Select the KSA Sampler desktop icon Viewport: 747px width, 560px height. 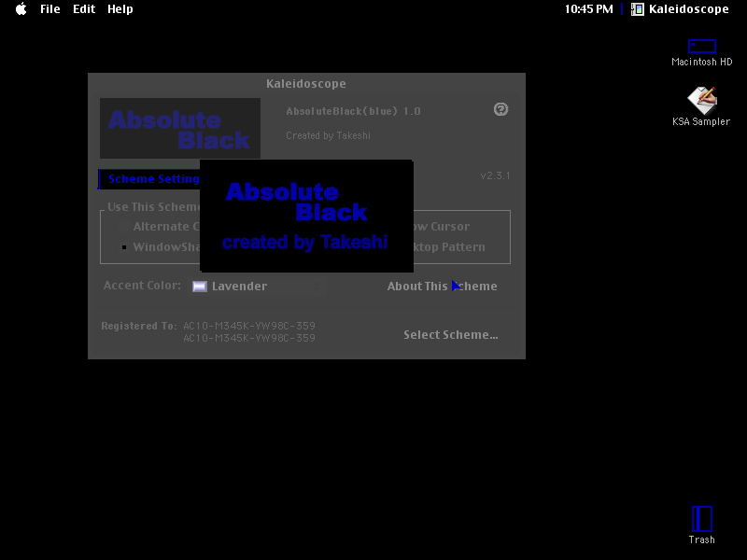pyautogui.click(x=702, y=100)
